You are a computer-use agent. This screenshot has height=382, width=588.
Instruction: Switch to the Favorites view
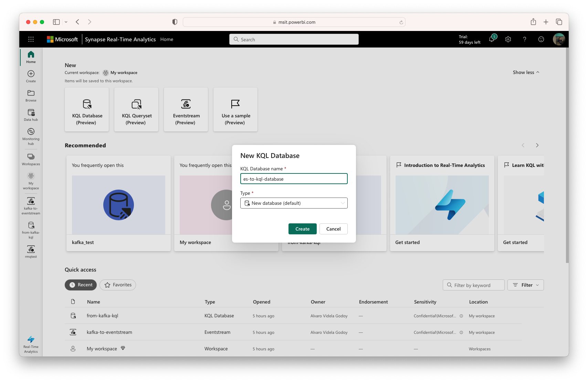point(117,285)
